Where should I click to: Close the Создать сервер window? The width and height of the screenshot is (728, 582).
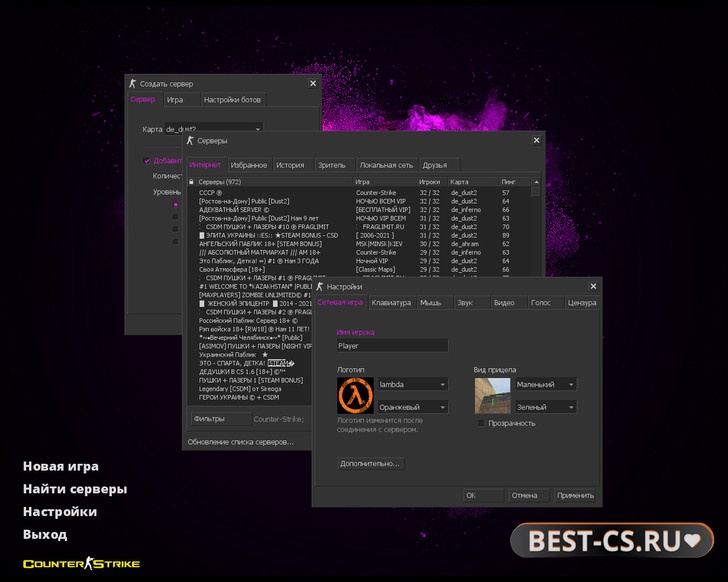click(x=313, y=84)
